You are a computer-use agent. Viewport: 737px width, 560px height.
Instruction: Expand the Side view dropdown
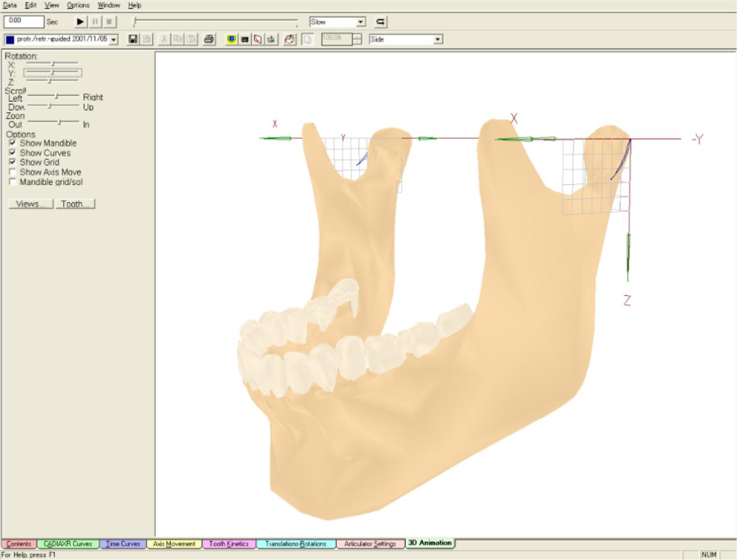click(438, 39)
